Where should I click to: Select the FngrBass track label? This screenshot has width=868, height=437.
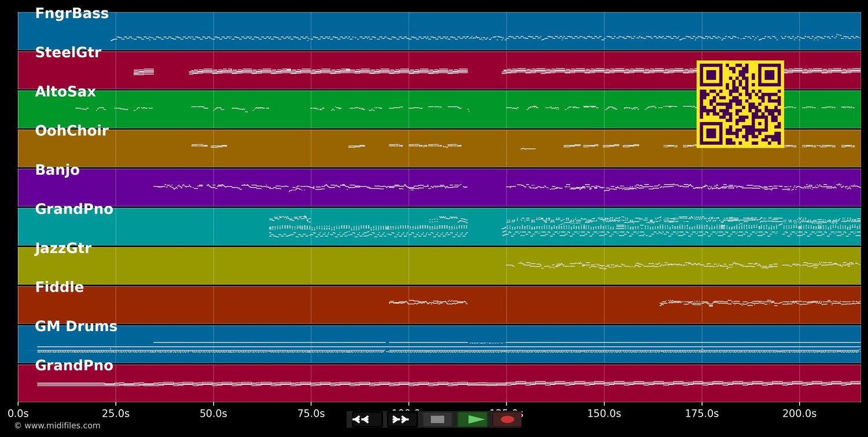point(72,13)
